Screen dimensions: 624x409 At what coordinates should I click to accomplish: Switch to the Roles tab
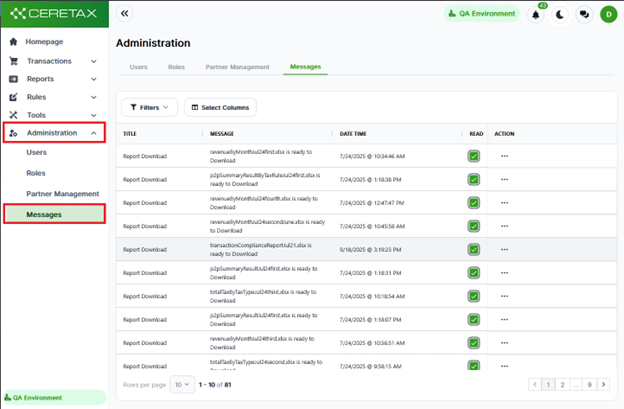(x=176, y=67)
